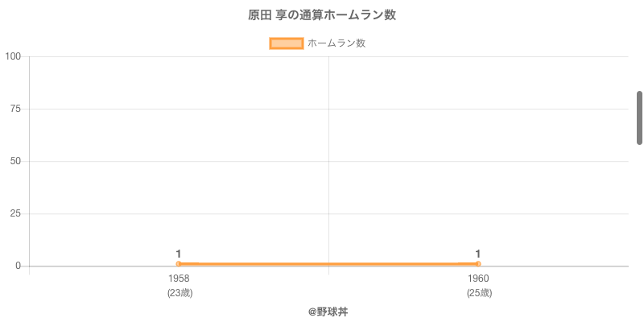
Task: Click the 50 y-axis label
Action: (16, 161)
